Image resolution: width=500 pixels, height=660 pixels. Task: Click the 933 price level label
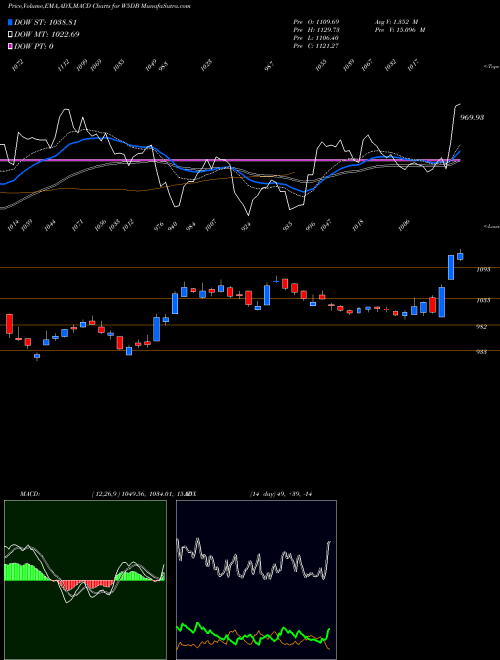[481, 352]
